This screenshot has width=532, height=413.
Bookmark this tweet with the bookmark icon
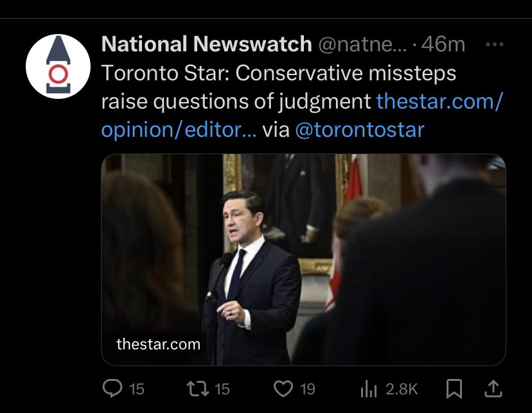tap(454, 389)
